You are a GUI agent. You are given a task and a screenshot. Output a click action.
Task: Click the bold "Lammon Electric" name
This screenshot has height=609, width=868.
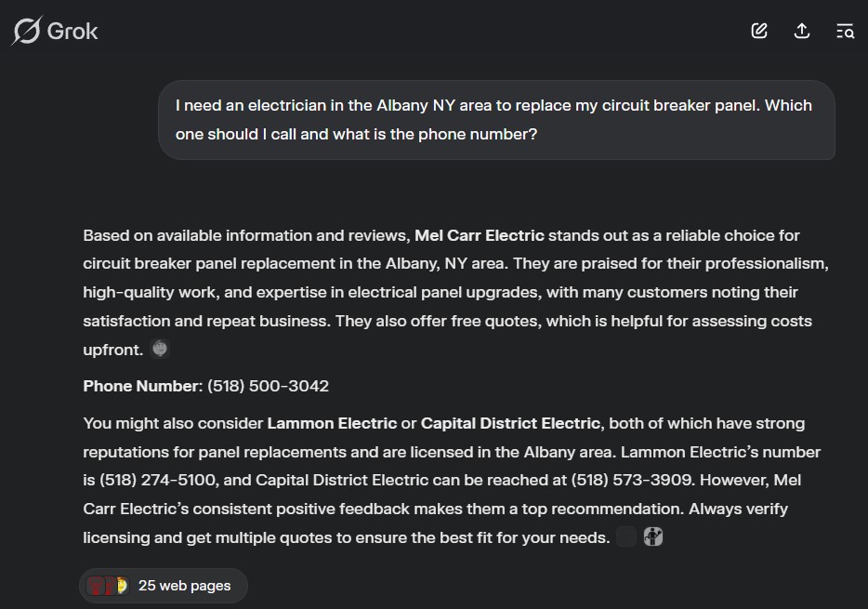pyautogui.click(x=332, y=423)
